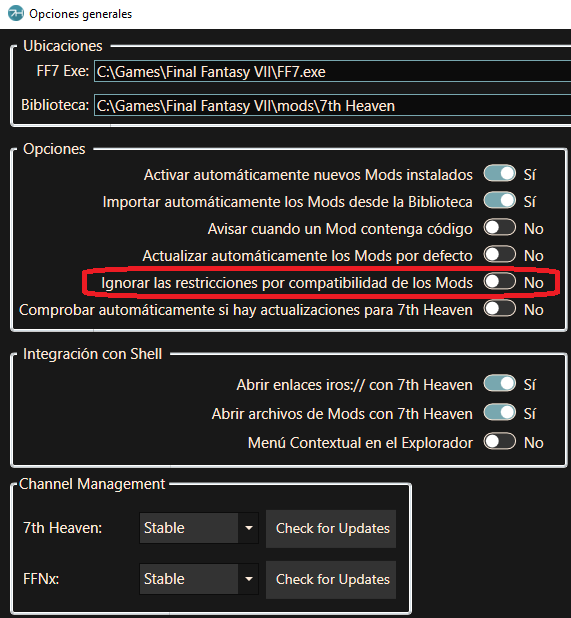This screenshot has height=618, width=571.
Task: Open the FFNx channel dropdown
Action: click(199, 579)
